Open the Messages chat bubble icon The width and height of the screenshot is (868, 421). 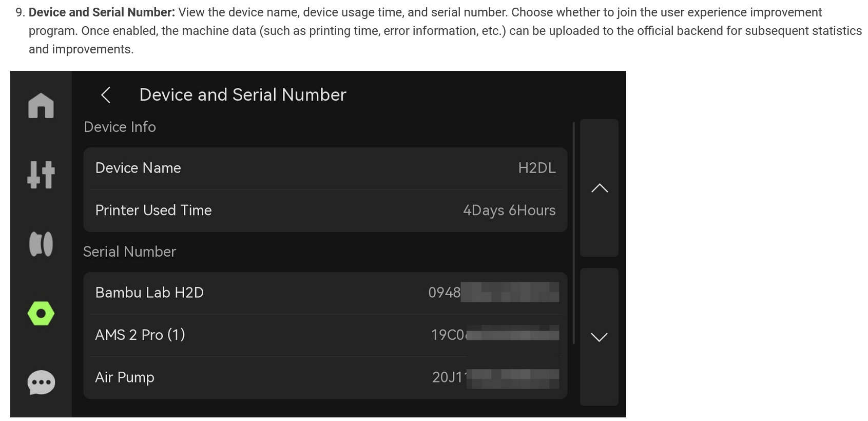click(41, 382)
